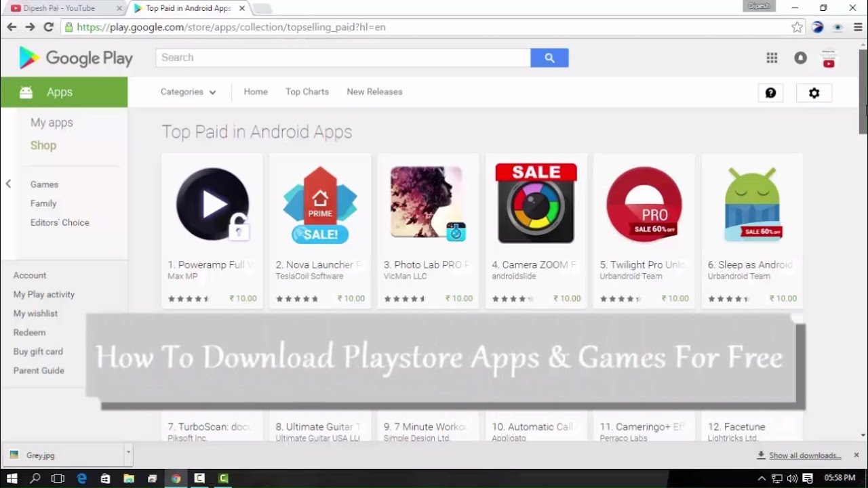This screenshot has width=868, height=488.
Task: Click the Google Play logo
Action: click(x=76, y=58)
